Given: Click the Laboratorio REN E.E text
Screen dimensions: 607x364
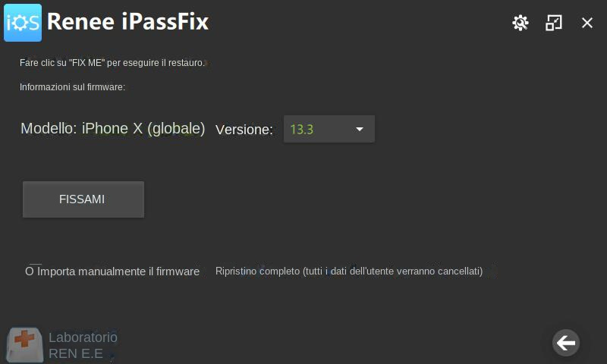Looking at the screenshot, I should click(83, 345).
